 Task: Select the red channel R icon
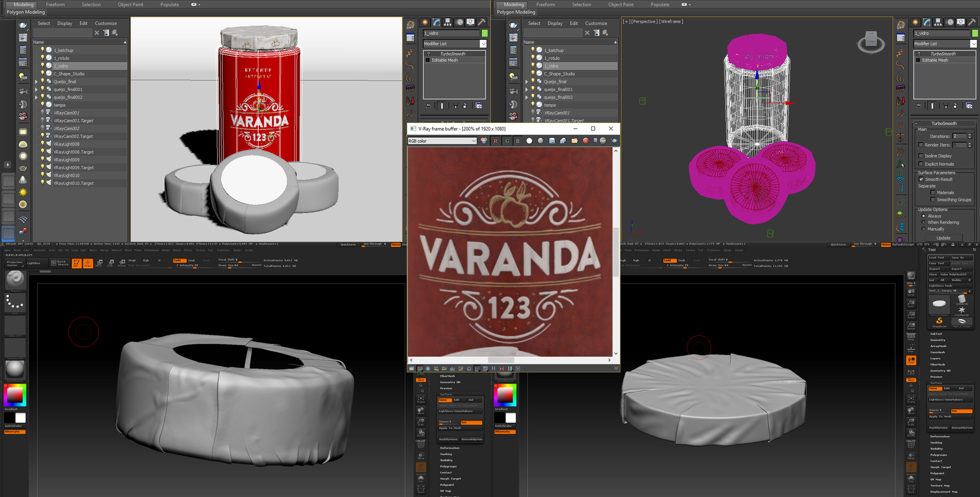point(496,141)
